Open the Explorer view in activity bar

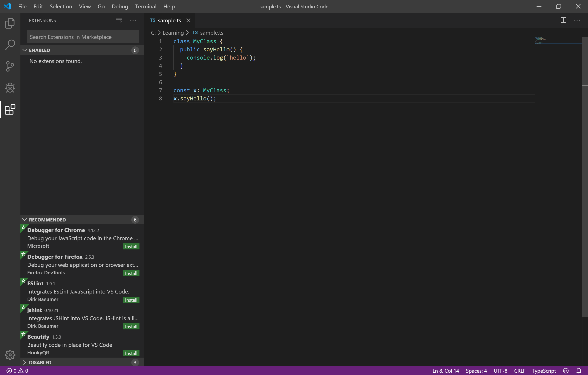[10, 23]
